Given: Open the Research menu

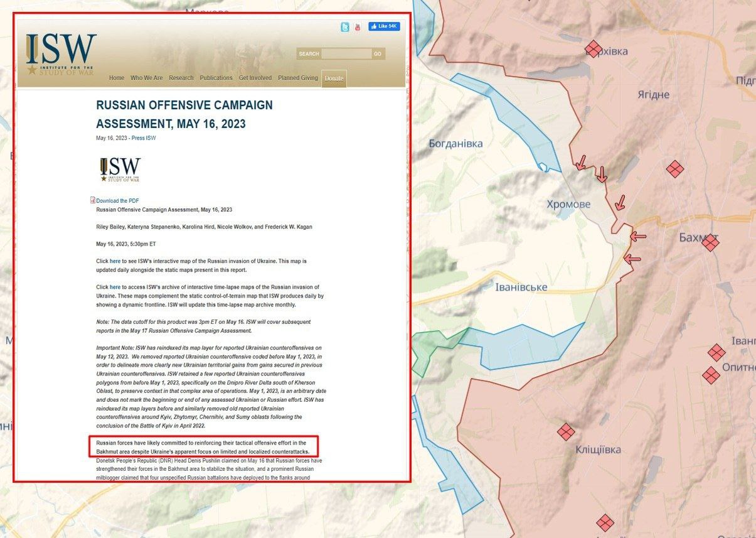Looking at the screenshot, I should click(181, 78).
